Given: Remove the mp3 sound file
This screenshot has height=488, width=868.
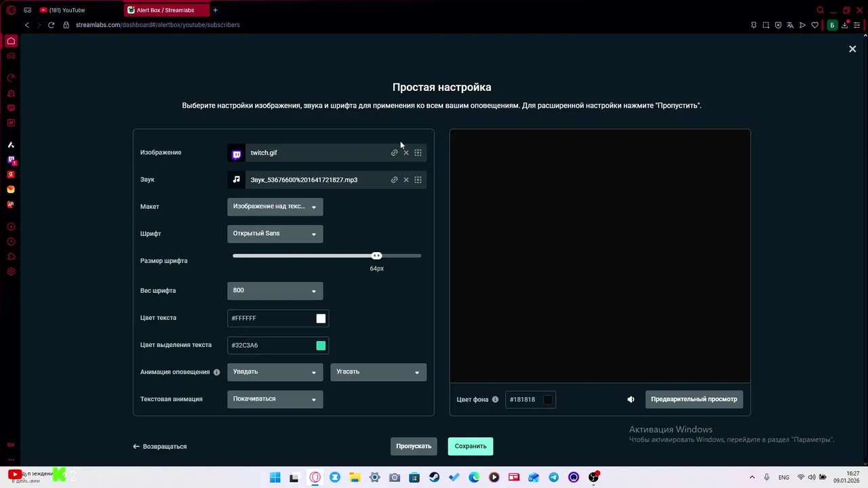Looking at the screenshot, I should (406, 180).
